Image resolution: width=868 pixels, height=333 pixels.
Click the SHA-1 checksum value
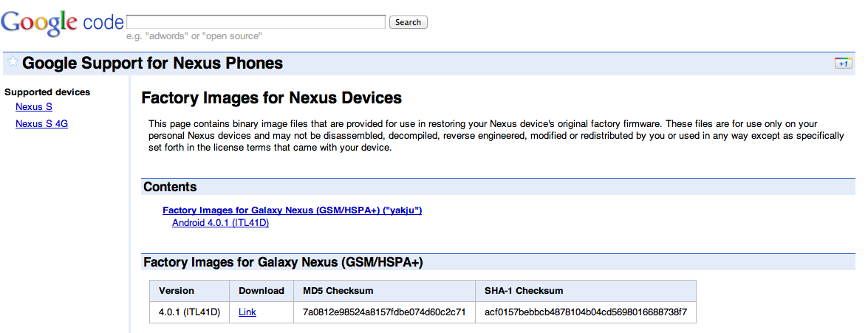click(x=585, y=312)
